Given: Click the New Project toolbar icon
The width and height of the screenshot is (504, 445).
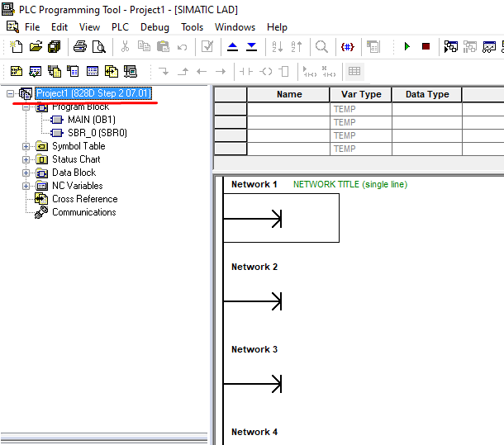Looking at the screenshot, I should (15, 47).
